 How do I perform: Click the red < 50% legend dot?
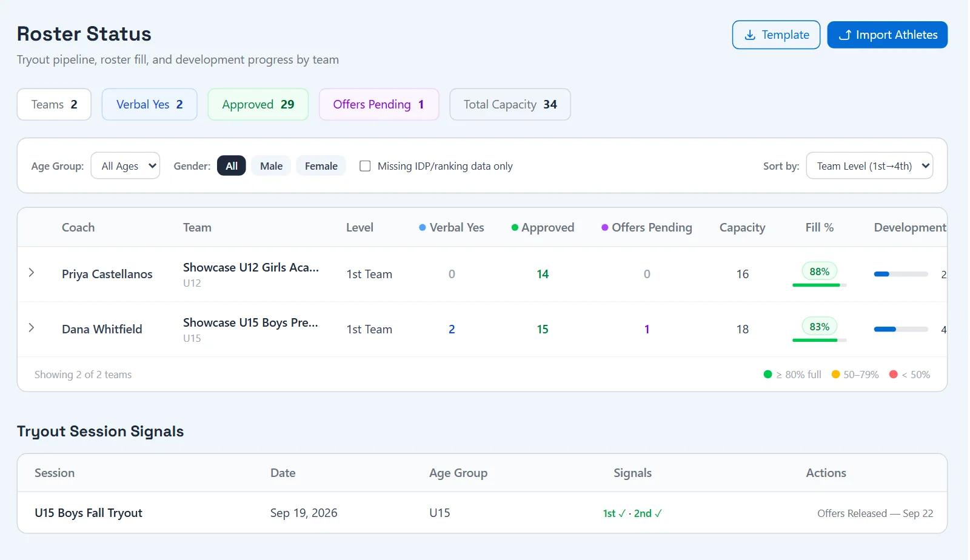point(893,374)
